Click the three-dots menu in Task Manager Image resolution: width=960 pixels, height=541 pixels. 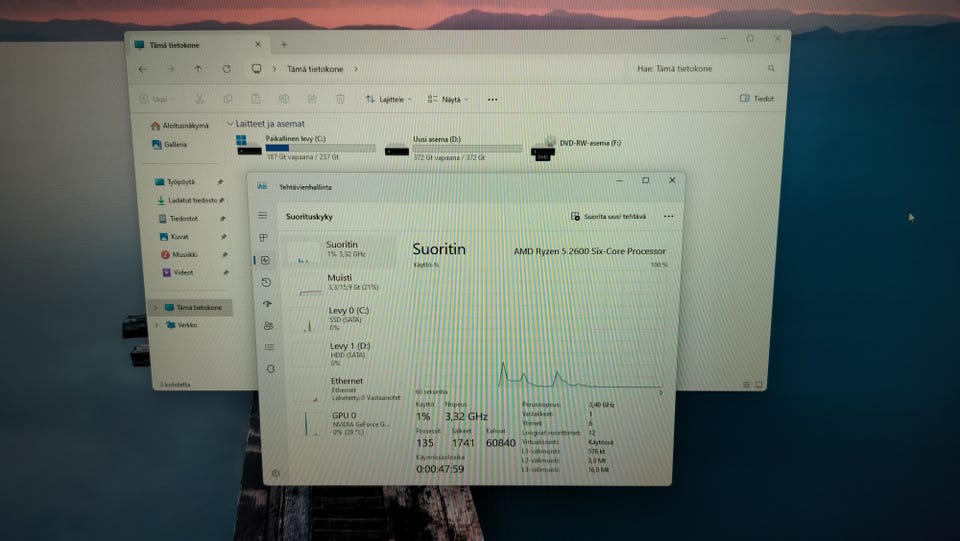click(x=669, y=216)
